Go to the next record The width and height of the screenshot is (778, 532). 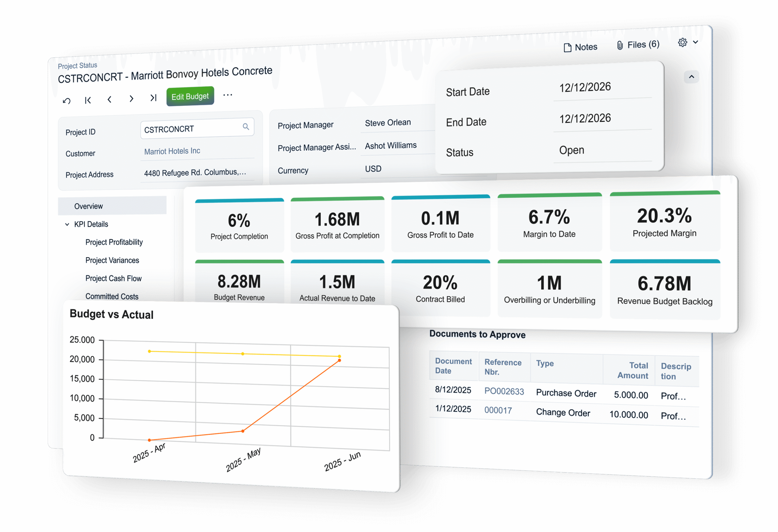pos(131,99)
